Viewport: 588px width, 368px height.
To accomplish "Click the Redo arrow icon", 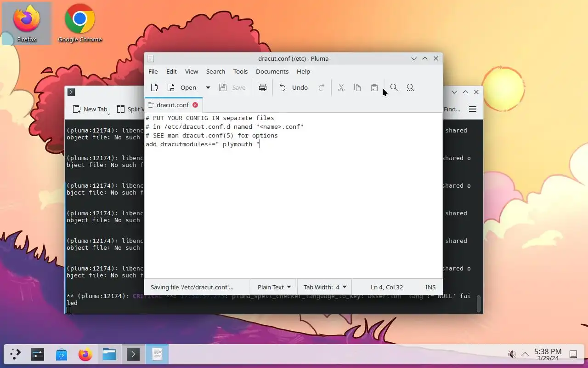I will (322, 87).
